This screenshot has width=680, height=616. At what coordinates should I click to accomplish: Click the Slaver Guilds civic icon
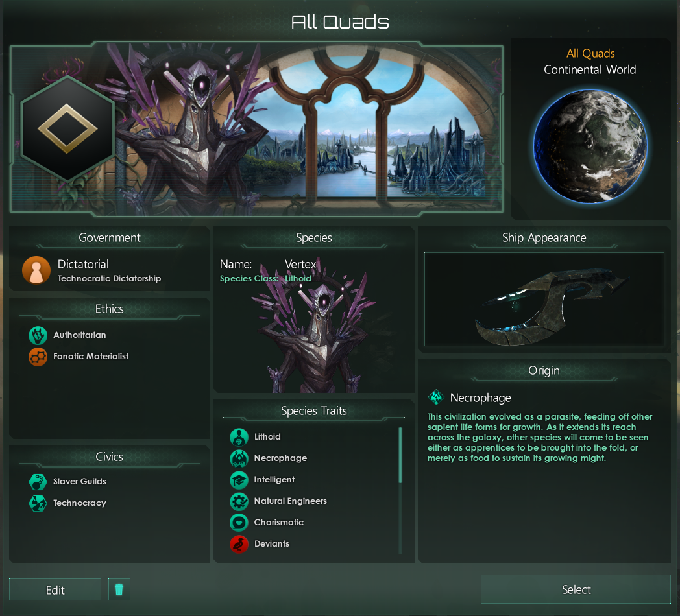click(x=38, y=481)
